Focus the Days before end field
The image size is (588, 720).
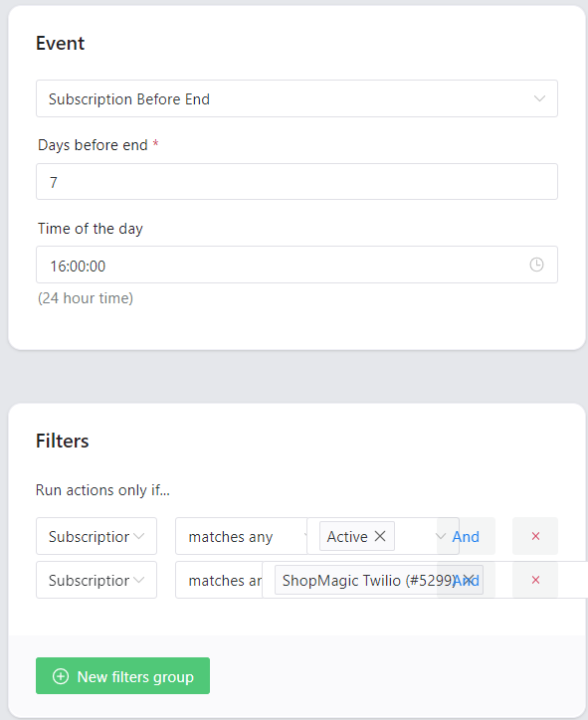(296, 182)
